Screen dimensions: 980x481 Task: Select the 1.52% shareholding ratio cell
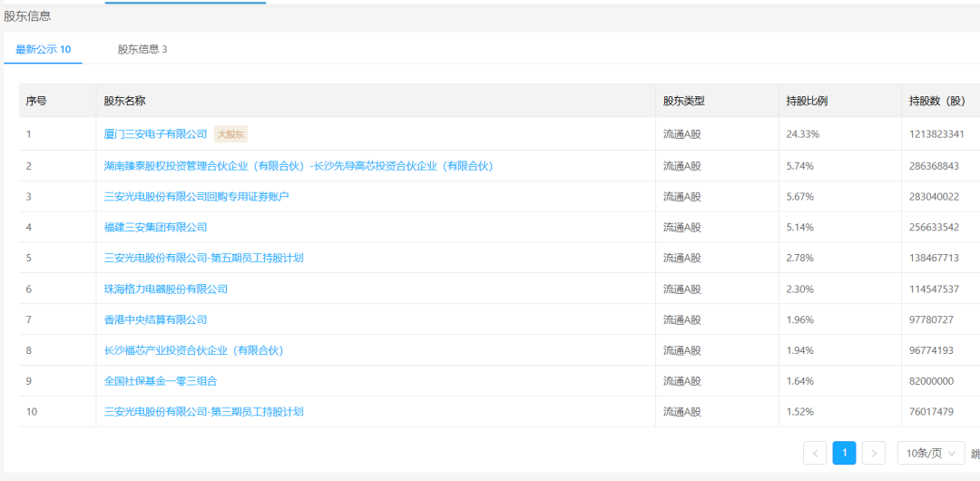click(800, 411)
